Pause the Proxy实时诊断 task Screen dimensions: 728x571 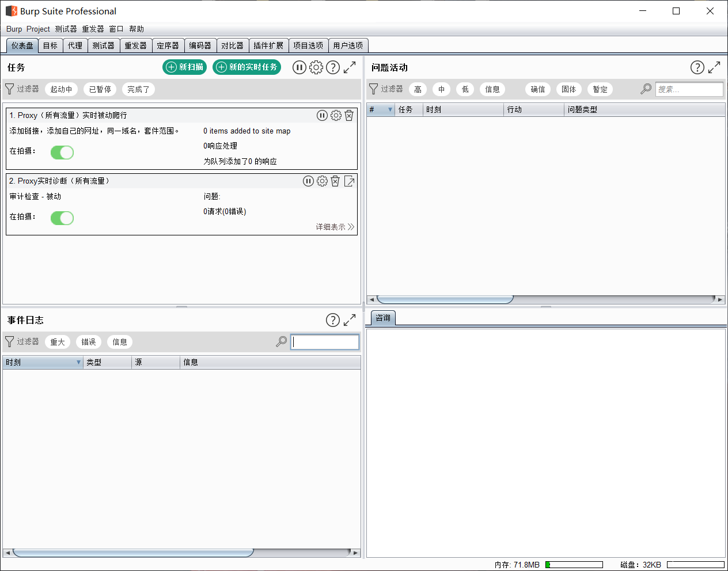[308, 181]
